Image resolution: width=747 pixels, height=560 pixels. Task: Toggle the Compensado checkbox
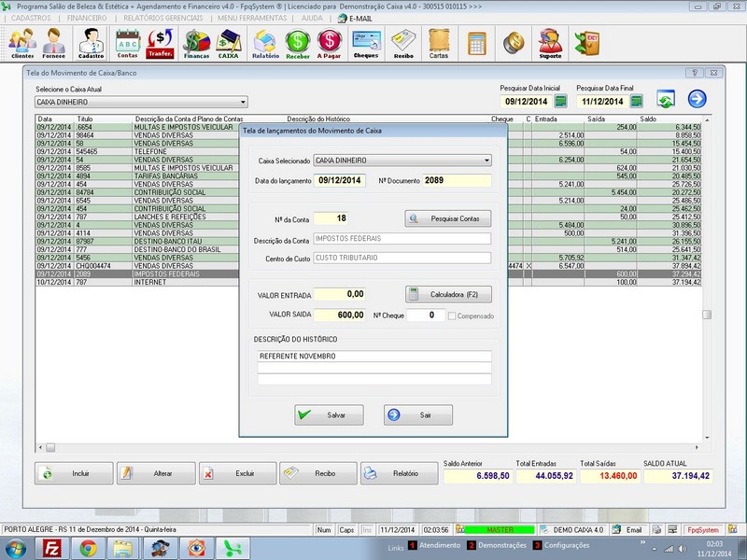pyautogui.click(x=453, y=316)
